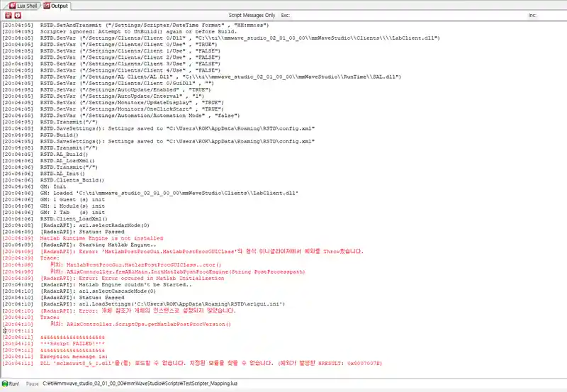
Task: Select the Automation Mode false line
Action: [121, 116]
